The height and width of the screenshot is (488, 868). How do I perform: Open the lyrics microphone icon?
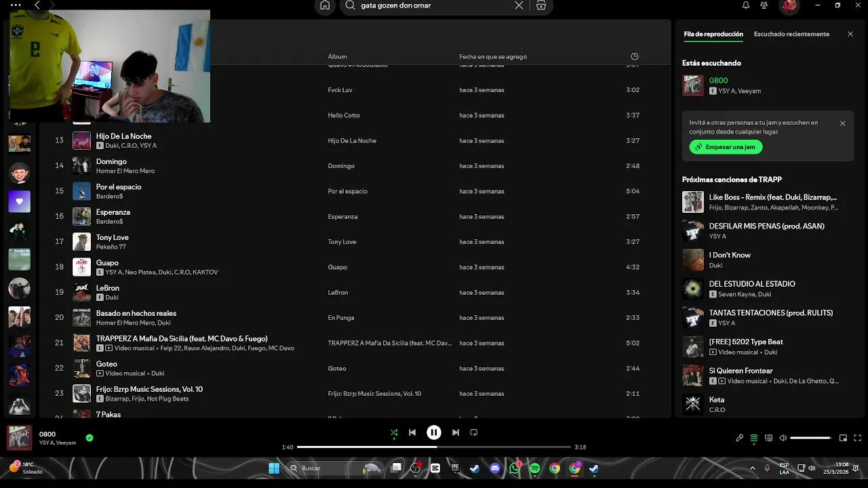click(739, 438)
